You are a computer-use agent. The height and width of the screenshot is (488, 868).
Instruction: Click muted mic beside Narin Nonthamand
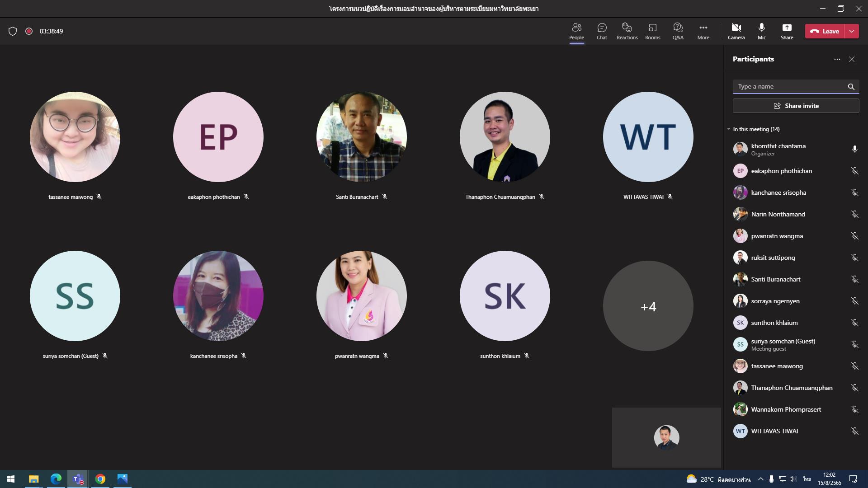(x=854, y=214)
